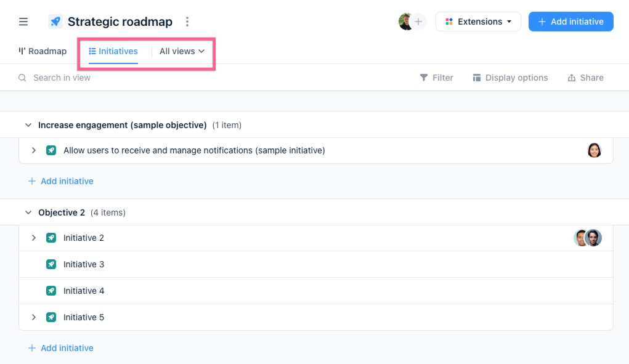Expand the Initiative 5 row

point(34,317)
